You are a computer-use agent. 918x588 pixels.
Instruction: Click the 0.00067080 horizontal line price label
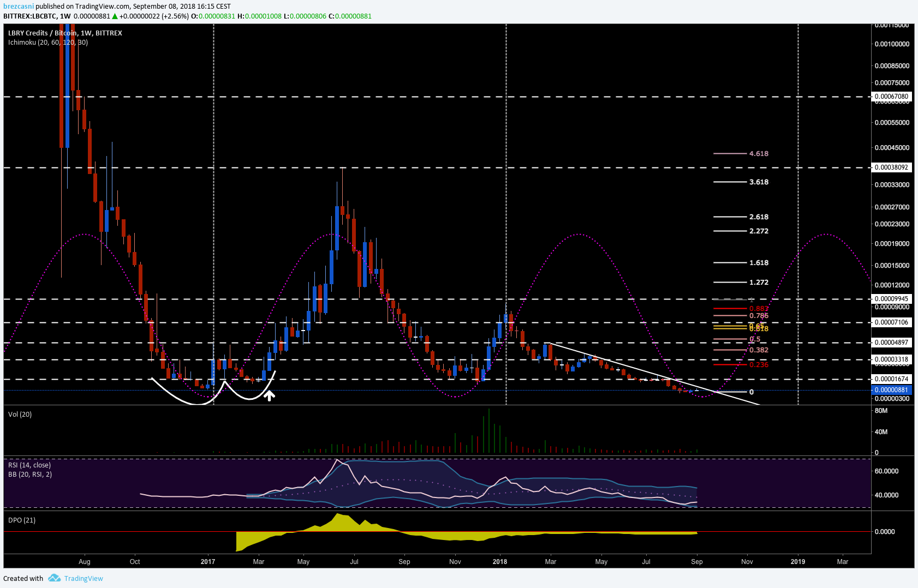[892, 97]
